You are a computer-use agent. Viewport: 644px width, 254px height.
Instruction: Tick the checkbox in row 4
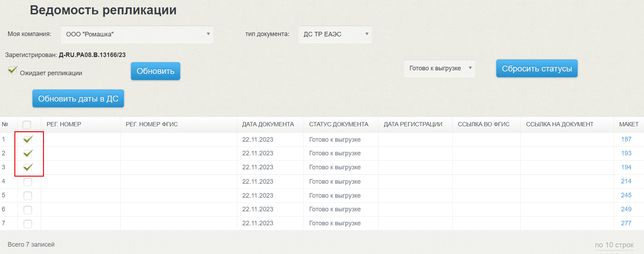(x=28, y=182)
